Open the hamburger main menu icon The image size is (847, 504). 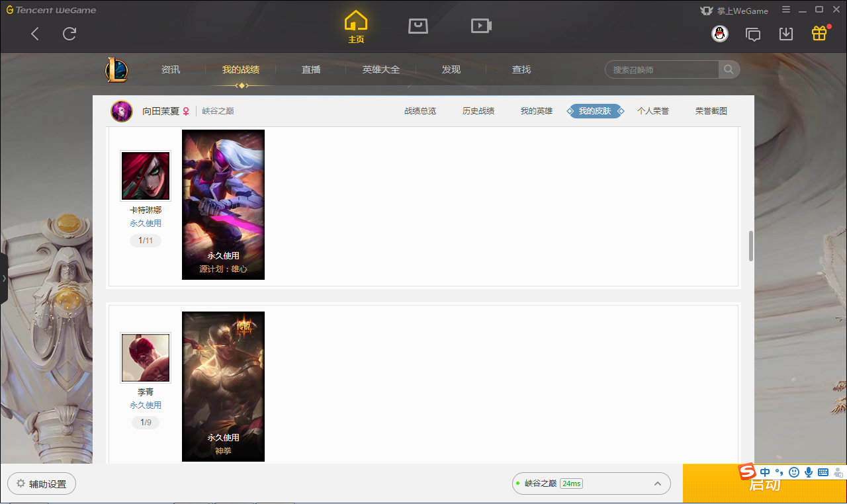786,10
